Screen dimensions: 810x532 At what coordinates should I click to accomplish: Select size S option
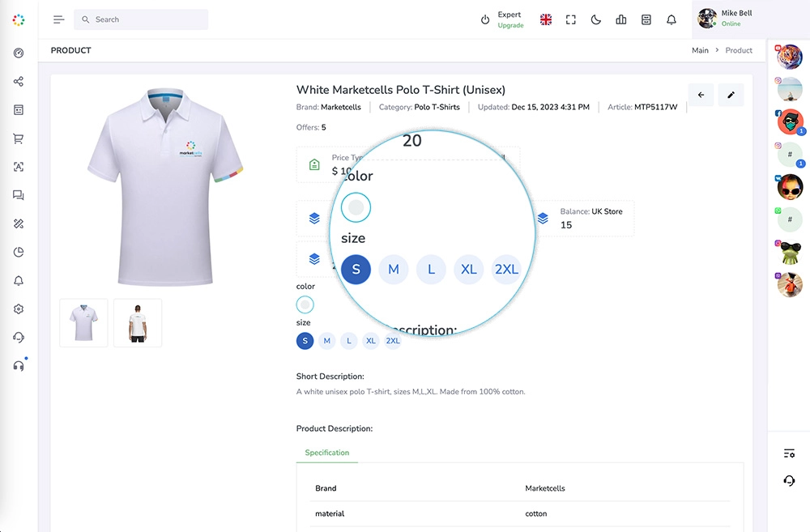(x=305, y=341)
